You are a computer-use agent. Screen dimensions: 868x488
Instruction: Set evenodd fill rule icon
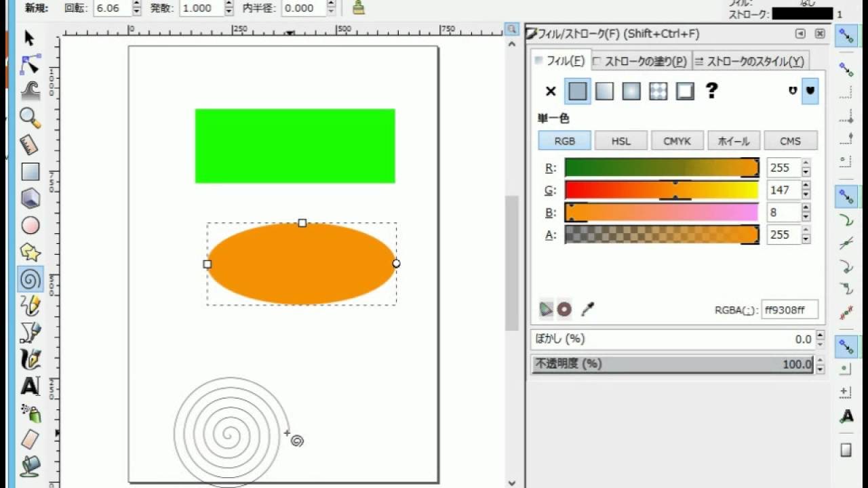(x=793, y=91)
